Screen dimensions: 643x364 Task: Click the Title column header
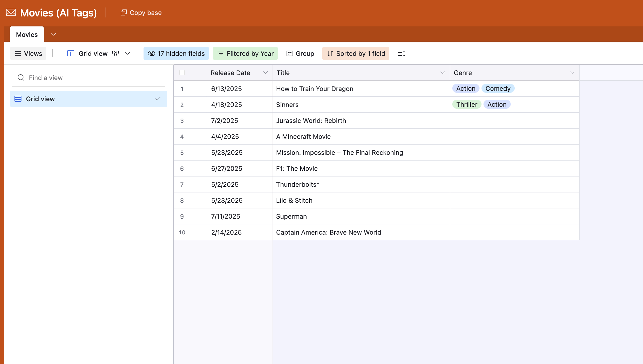(x=361, y=73)
